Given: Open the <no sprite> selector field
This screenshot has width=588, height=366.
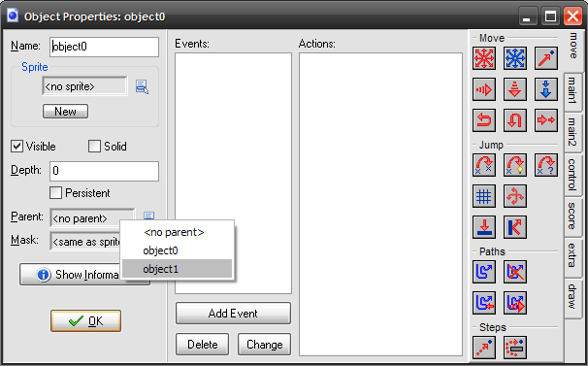Looking at the screenshot, I should [84, 86].
